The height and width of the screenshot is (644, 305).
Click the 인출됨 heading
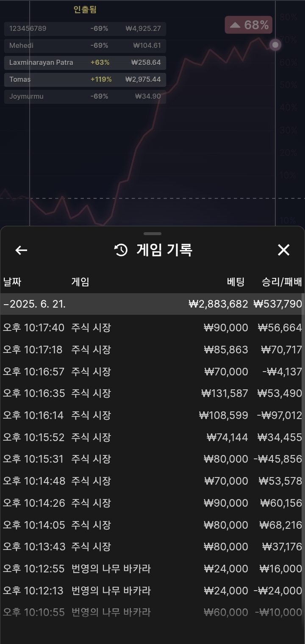85,10
